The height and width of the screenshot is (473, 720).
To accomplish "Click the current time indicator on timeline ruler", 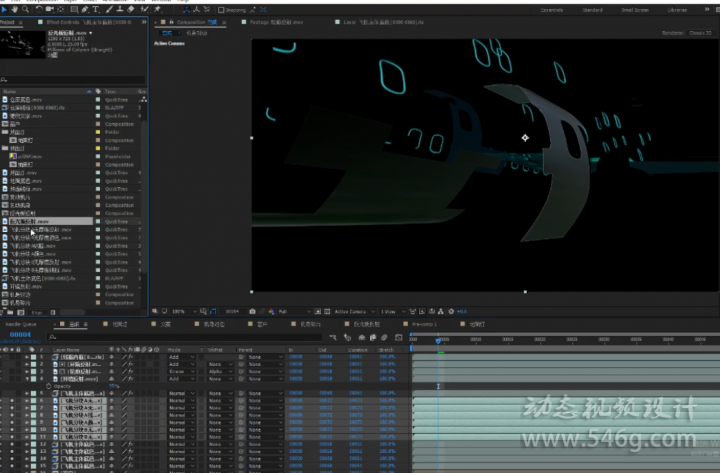I will tap(438, 340).
